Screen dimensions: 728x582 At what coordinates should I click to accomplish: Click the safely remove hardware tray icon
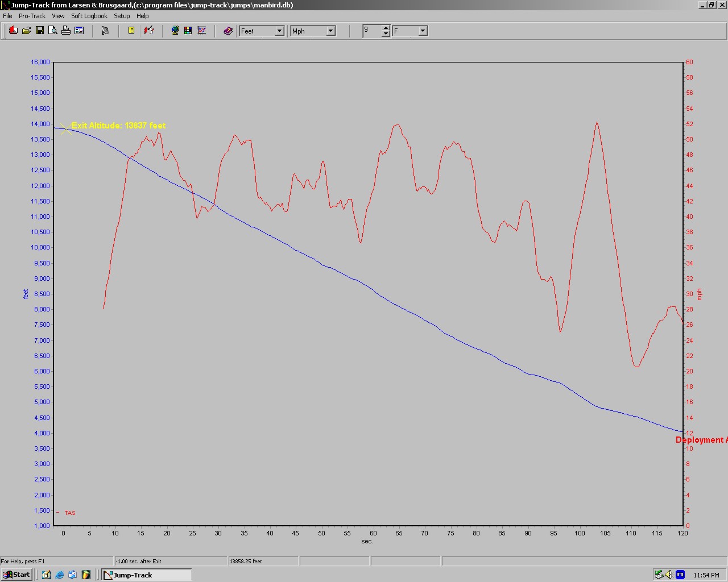coord(659,575)
